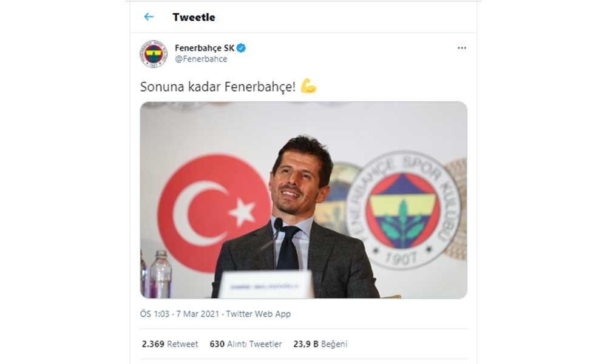View the 2.369 Retweet list
The image size is (607, 364).
point(170,344)
